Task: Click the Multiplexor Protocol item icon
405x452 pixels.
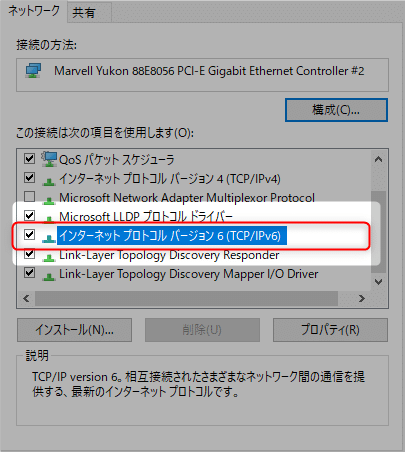Action: pos(49,200)
